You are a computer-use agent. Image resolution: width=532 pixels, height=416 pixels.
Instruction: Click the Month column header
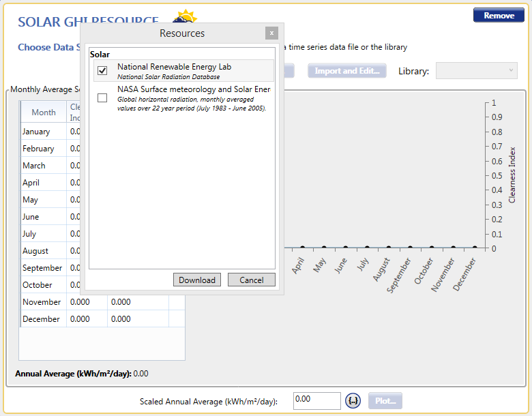click(44, 113)
